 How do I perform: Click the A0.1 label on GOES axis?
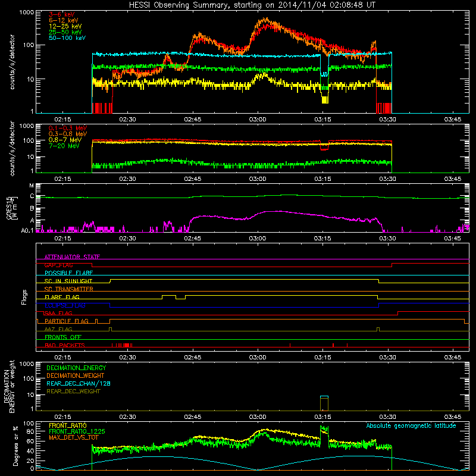coord(27,230)
